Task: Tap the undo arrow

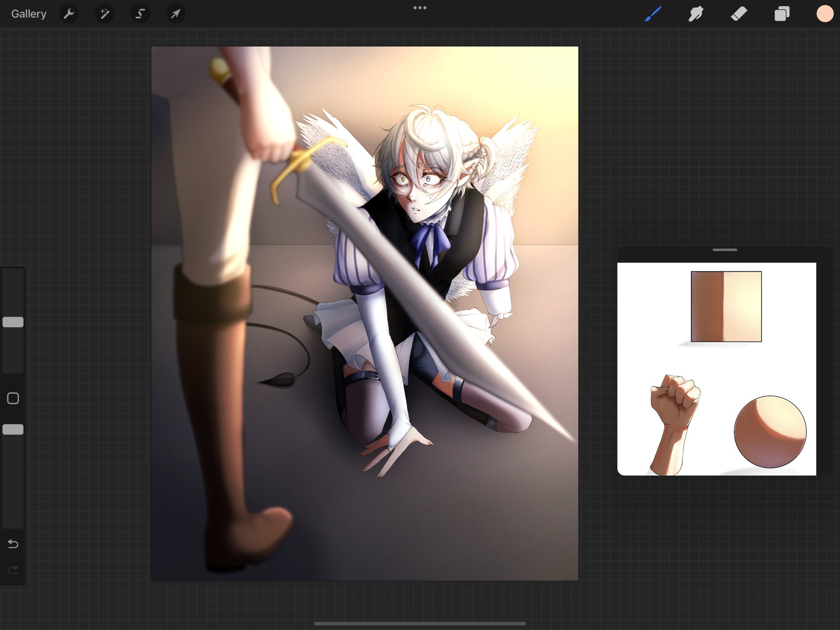Action: click(13, 544)
